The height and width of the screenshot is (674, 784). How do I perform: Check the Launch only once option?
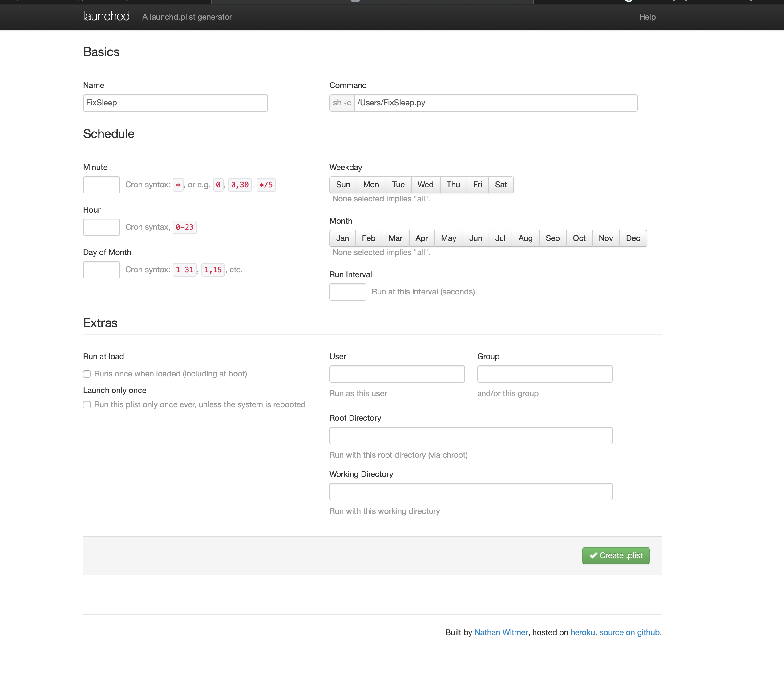[87, 404]
